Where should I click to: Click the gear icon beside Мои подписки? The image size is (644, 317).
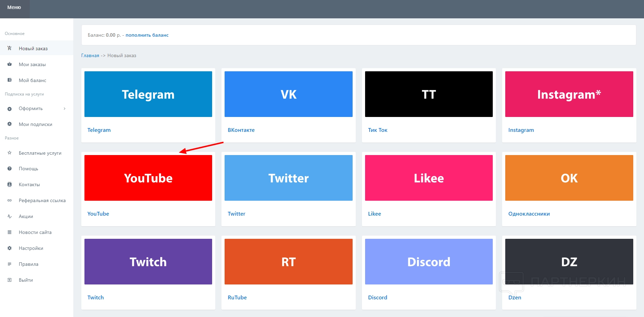coord(10,124)
